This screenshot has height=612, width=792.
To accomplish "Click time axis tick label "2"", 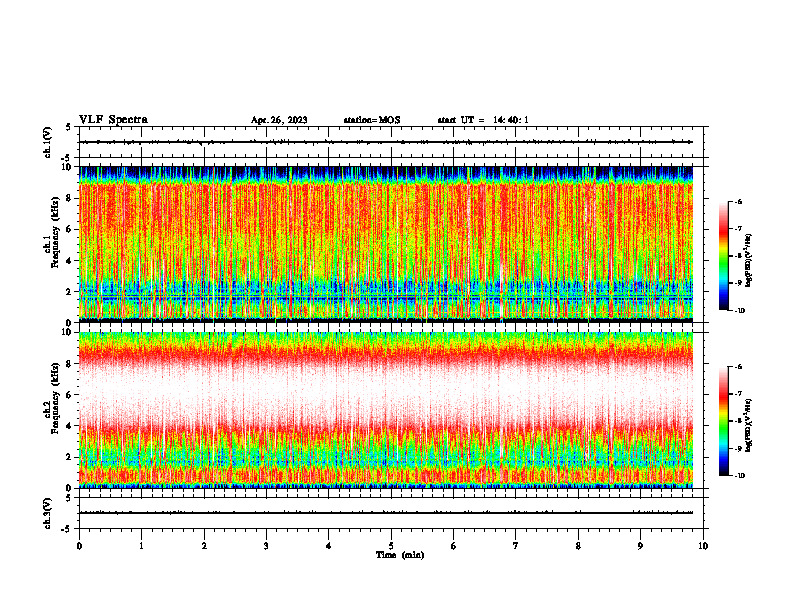I will [204, 546].
